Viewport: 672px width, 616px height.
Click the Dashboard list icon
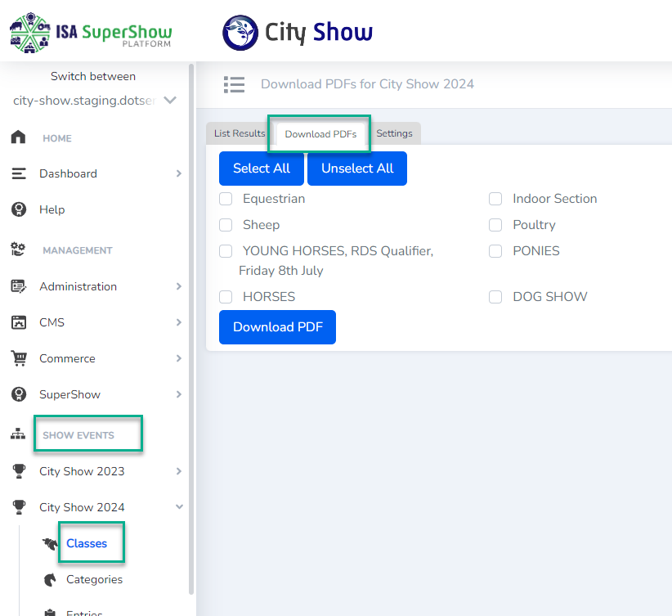point(18,173)
